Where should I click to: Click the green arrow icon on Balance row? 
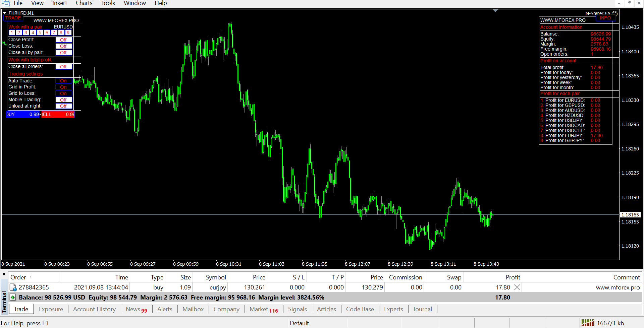coord(13,298)
